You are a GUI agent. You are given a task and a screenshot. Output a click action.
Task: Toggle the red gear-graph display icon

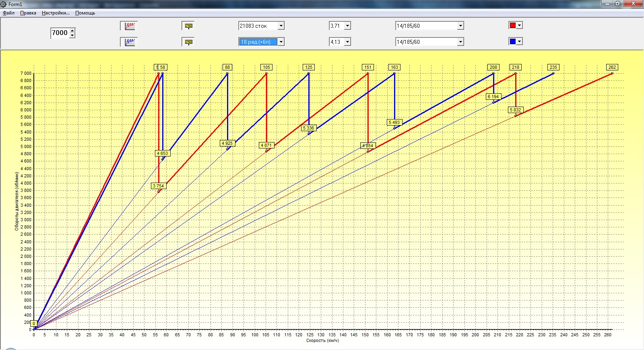129,26
